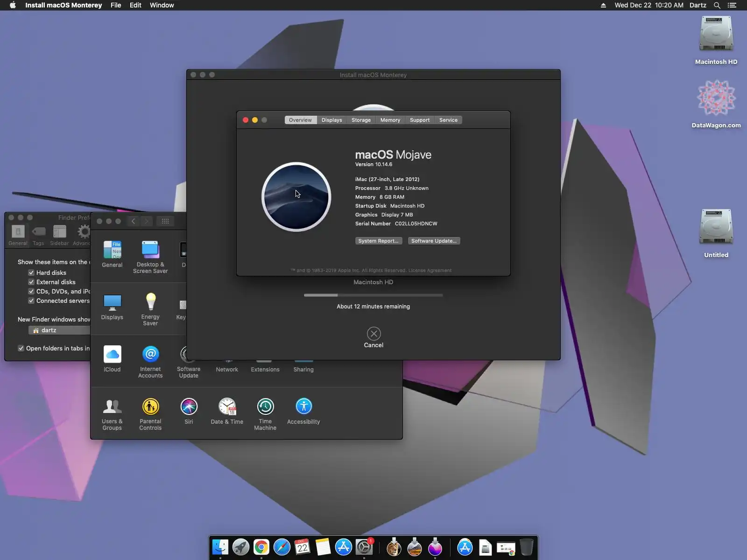Open Notification Center from menu bar

[x=732, y=5]
